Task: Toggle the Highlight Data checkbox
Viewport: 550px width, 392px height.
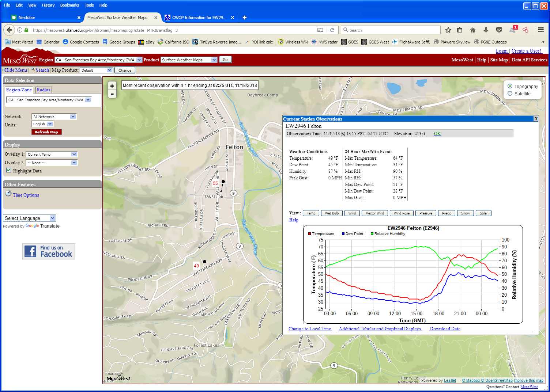Action: click(8, 170)
